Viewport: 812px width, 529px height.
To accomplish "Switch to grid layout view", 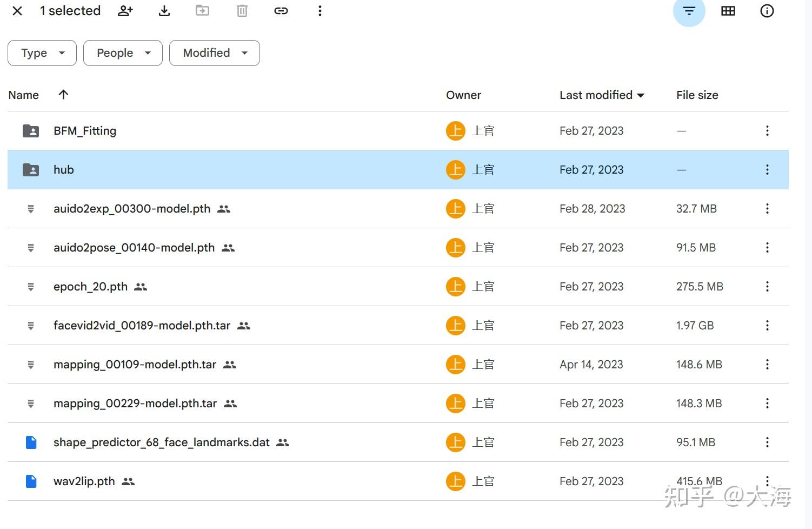I will point(728,11).
